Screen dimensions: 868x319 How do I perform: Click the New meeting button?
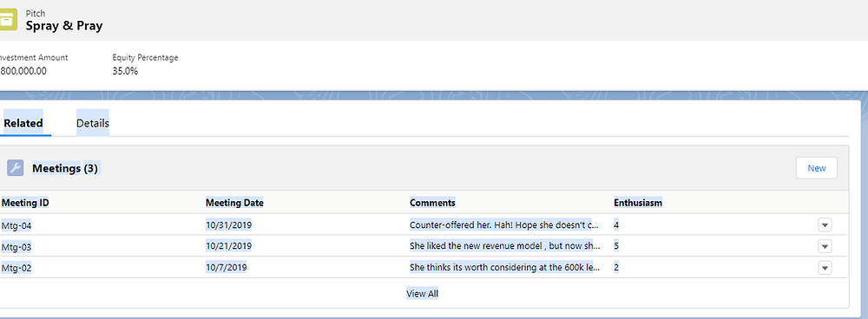(817, 168)
